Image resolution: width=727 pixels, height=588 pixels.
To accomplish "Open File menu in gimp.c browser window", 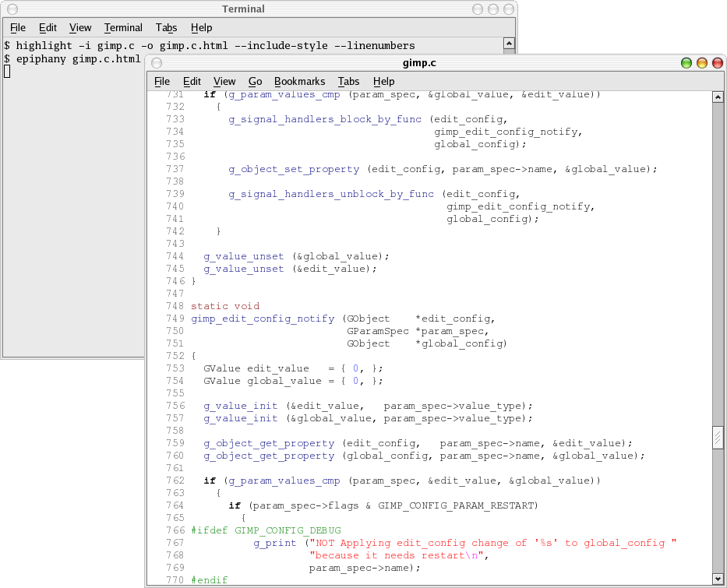I will [162, 82].
